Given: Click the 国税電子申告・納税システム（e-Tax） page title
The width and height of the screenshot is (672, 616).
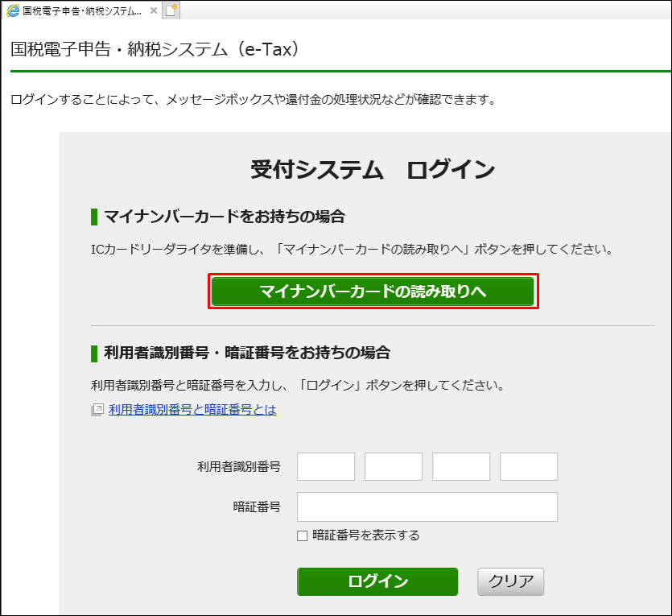Looking at the screenshot, I should [x=155, y=49].
